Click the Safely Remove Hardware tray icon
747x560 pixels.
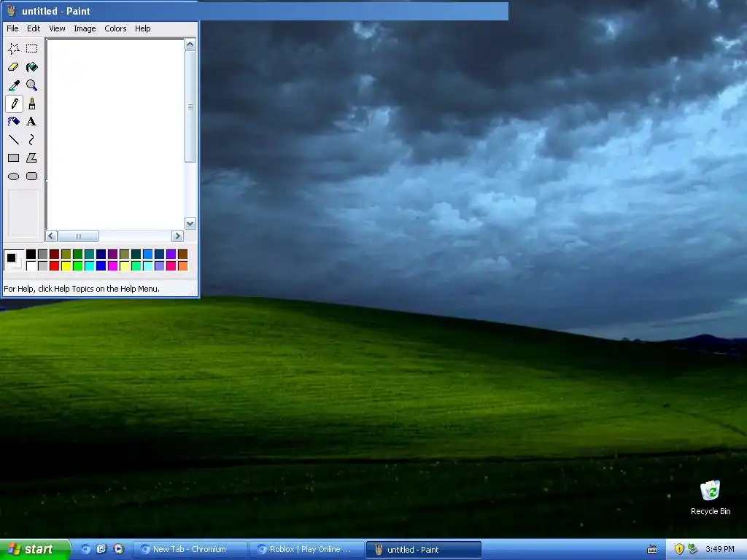coord(693,549)
